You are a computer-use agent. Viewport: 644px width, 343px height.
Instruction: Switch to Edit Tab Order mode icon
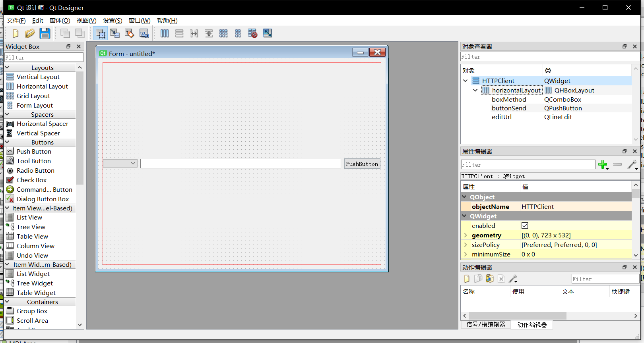[144, 33]
